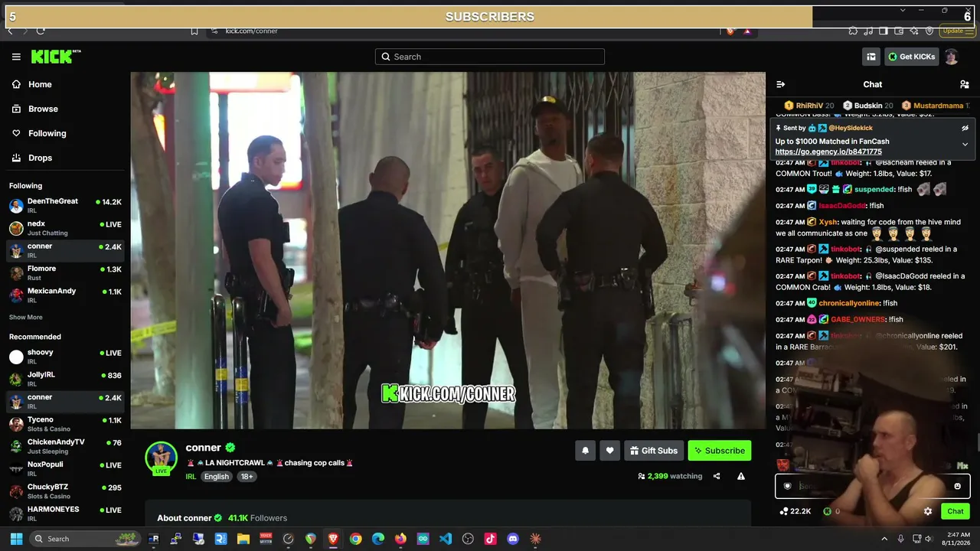This screenshot has height=551, width=980.
Task: Open Microsoft Edge from the taskbar
Action: [378, 539]
